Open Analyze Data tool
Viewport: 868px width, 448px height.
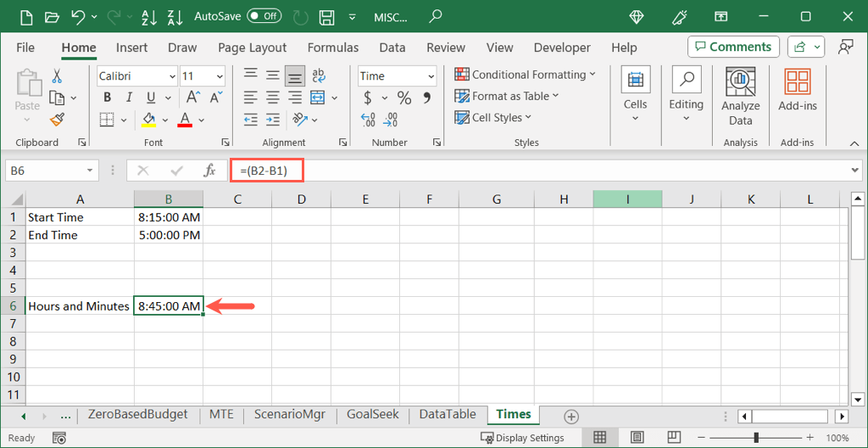point(741,97)
